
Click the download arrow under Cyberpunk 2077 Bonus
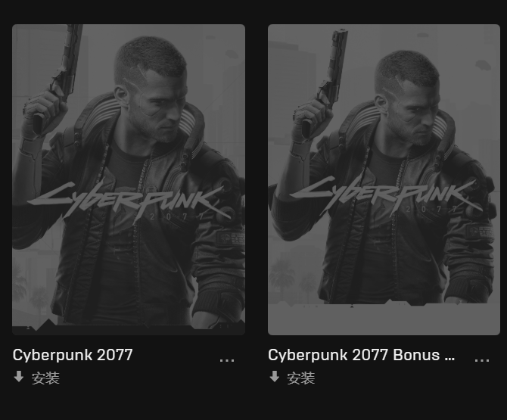[274, 377]
